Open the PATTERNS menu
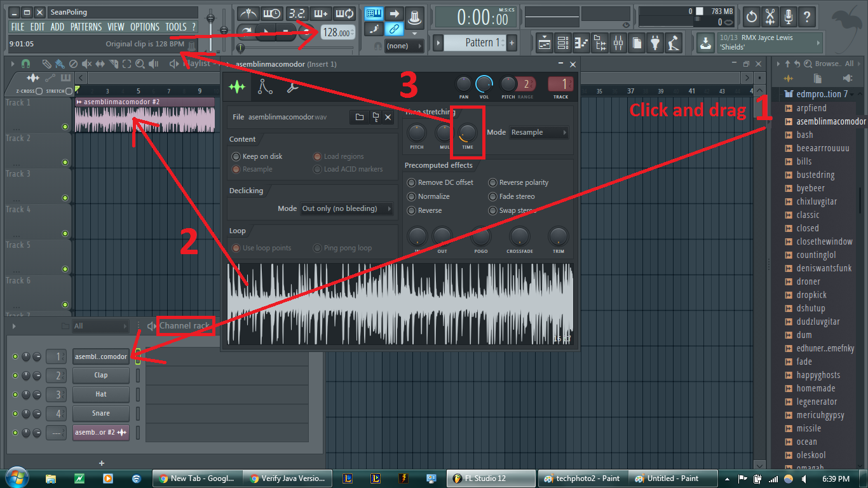 click(86, 27)
